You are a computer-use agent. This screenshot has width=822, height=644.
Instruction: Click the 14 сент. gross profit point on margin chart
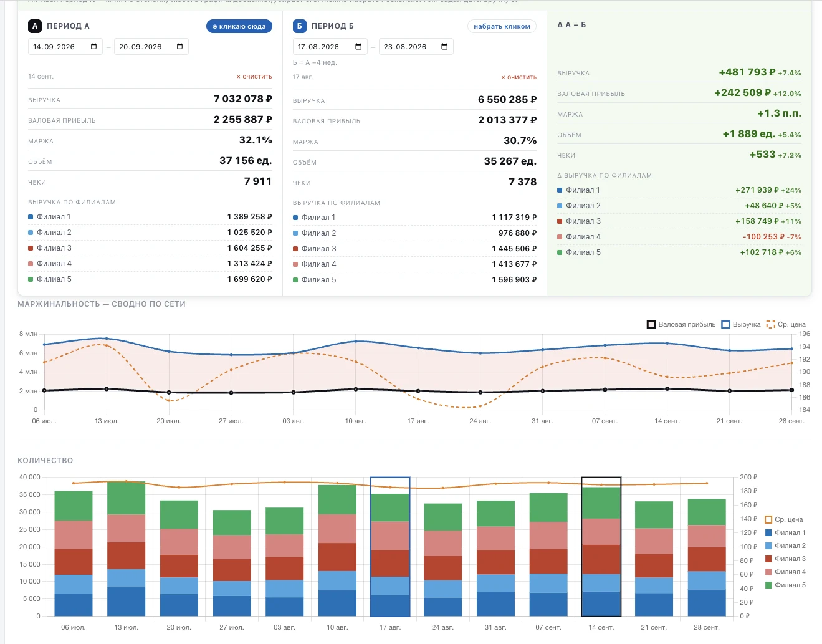pos(667,389)
